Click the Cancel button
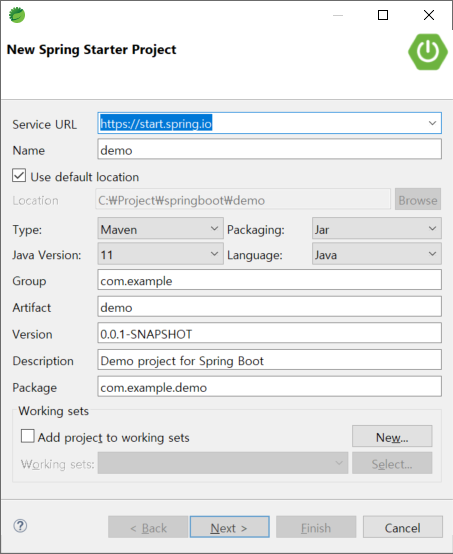This screenshot has height=554, width=453. coord(402,527)
